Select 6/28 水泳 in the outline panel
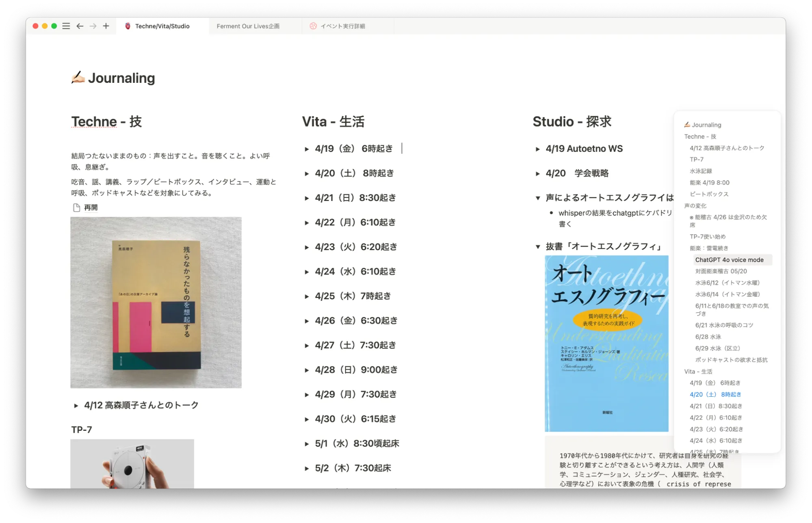This screenshot has width=812, height=523. coord(708,336)
